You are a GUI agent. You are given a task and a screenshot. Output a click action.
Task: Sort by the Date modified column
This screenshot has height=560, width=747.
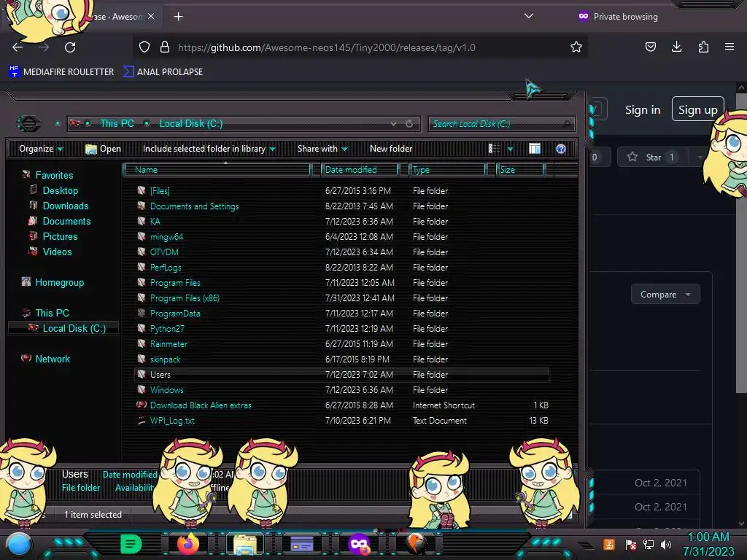tap(360, 169)
